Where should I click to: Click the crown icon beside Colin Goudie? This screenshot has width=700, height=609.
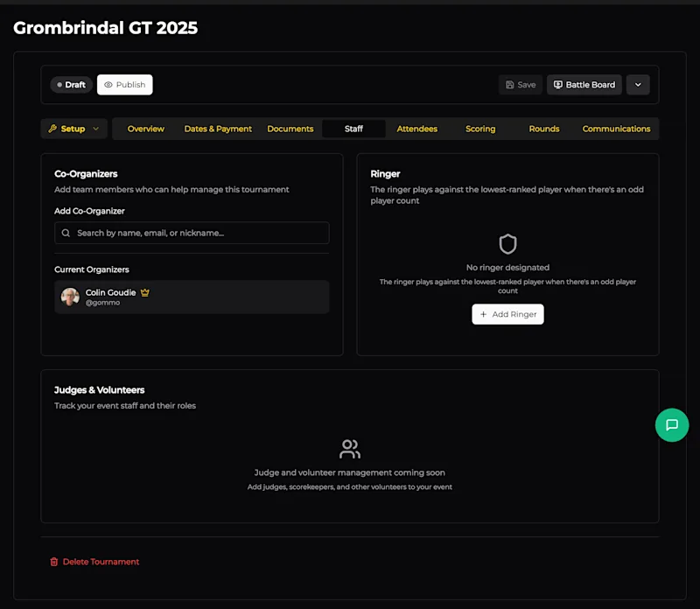145,292
